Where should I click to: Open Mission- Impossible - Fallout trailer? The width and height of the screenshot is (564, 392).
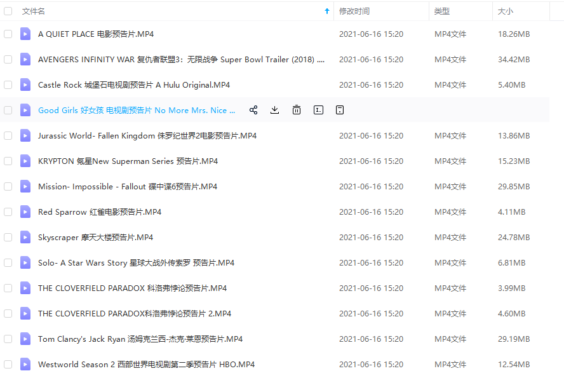[x=127, y=186]
